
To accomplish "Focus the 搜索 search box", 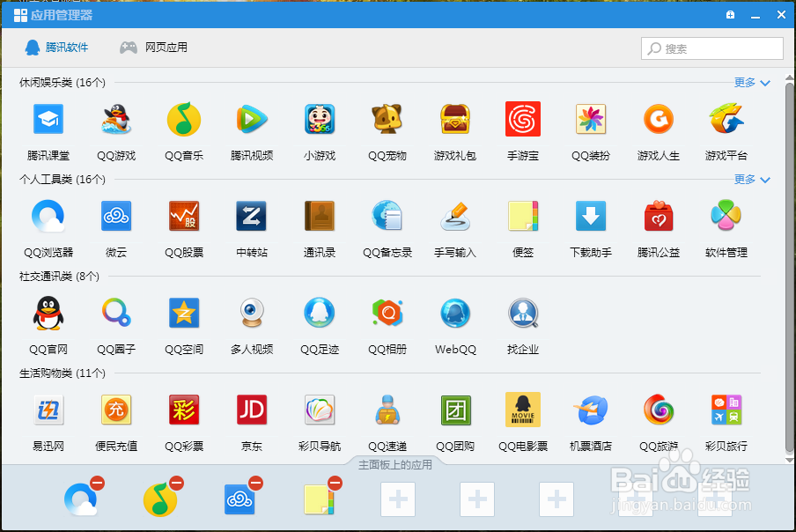I will point(711,48).
